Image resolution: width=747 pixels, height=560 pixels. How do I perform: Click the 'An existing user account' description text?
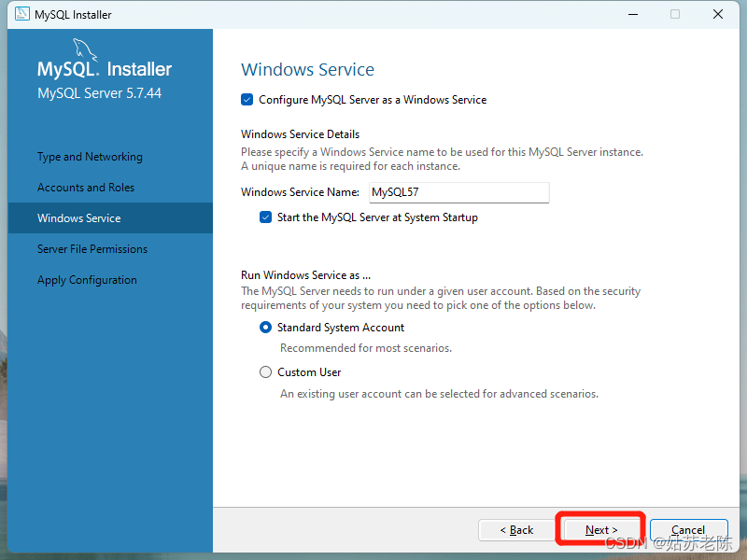pos(439,394)
